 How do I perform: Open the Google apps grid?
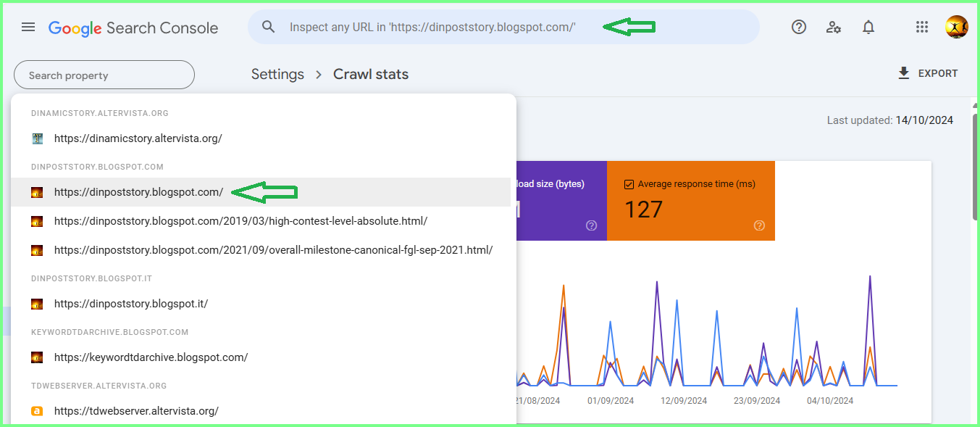click(922, 27)
